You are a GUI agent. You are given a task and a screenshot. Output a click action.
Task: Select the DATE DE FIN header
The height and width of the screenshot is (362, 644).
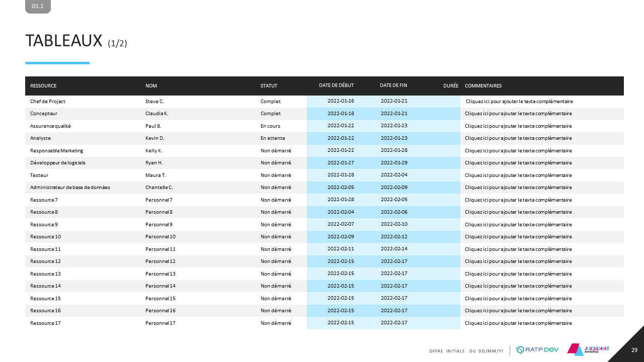393,85
